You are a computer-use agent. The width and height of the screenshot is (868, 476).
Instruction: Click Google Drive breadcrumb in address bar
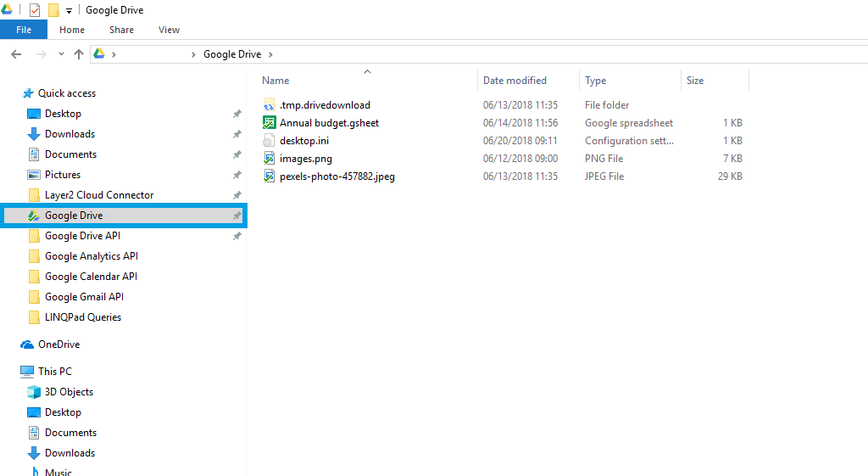(232, 54)
